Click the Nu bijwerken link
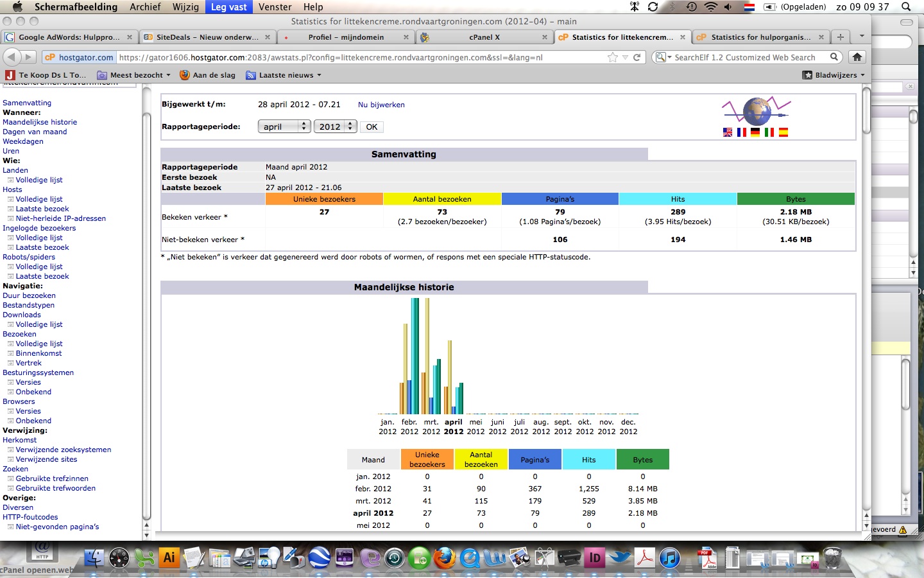The image size is (924, 578). coord(381,105)
